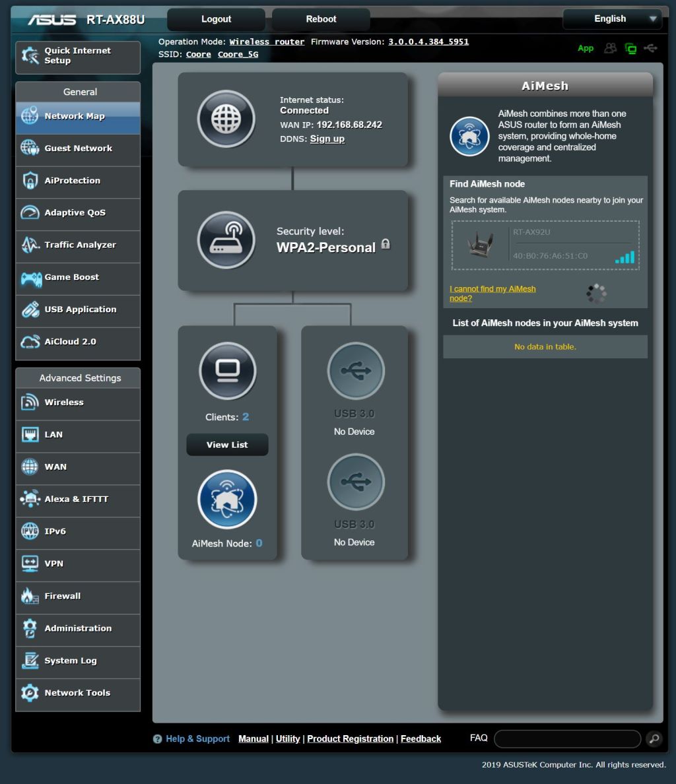The image size is (676, 784).
Task: Click the Clients computer icon
Action: coord(228,371)
